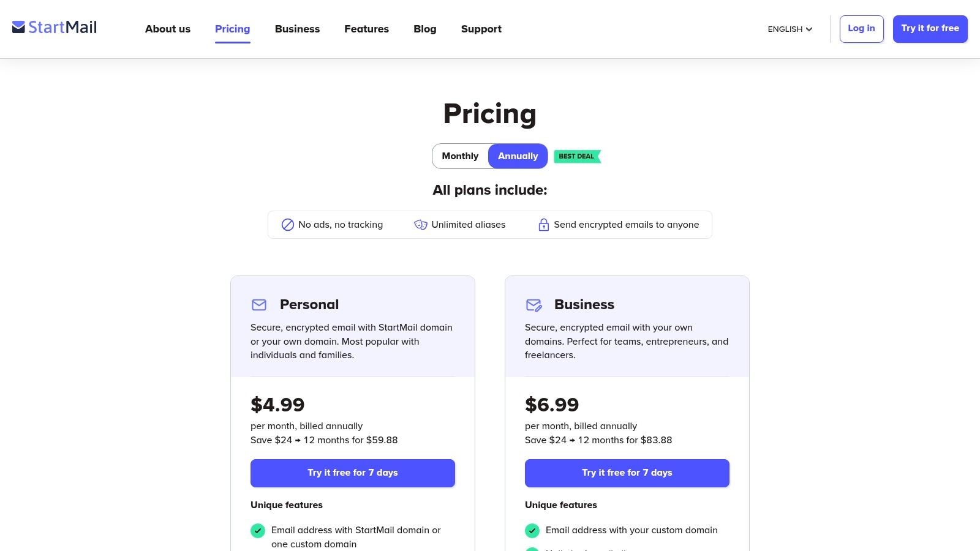Open the ENGLISH language dropdown

(x=790, y=29)
